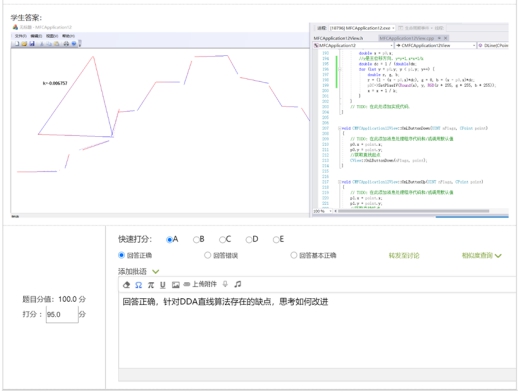Insert an image using picture icon
Viewport: 519px width, 392px height.
(176, 285)
